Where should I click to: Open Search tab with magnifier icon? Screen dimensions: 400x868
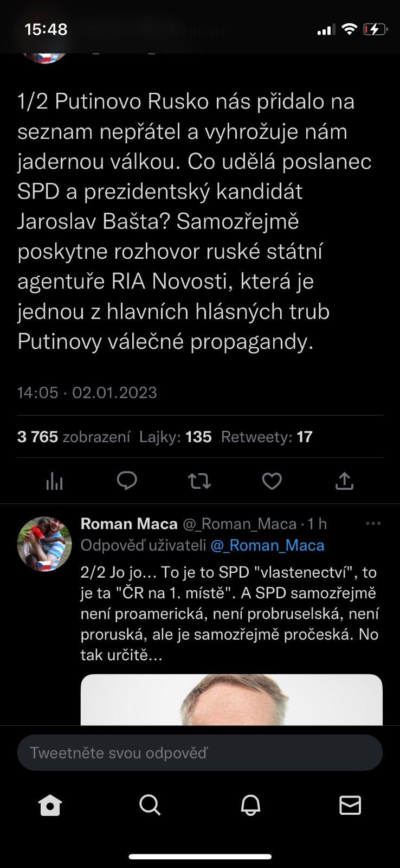click(x=150, y=805)
